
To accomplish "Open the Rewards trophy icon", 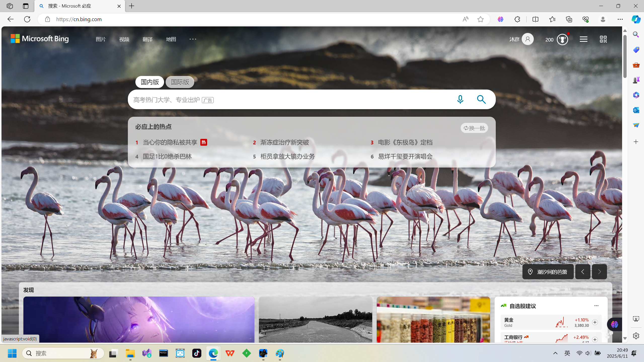I will (562, 39).
